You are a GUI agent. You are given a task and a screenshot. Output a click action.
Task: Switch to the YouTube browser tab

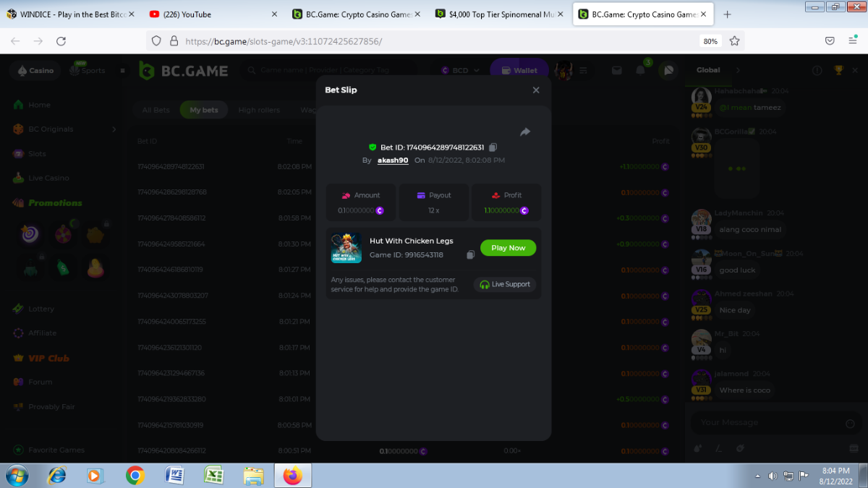[210, 14]
